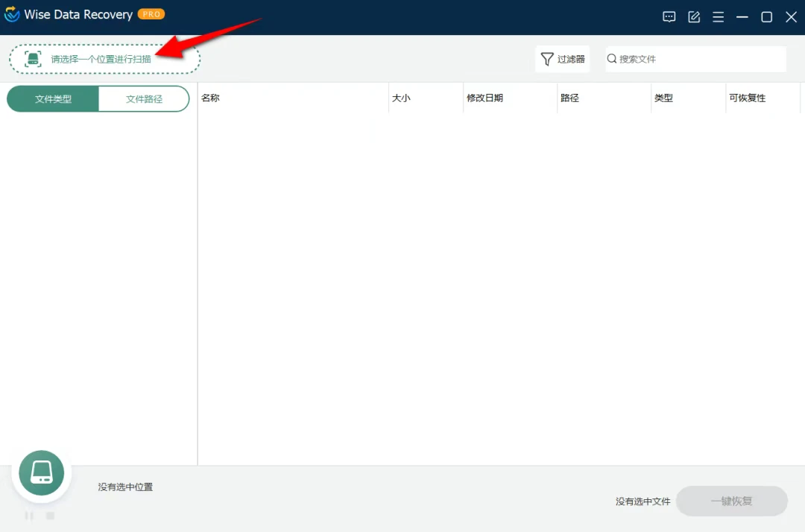Image resolution: width=805 pixels, height=532 pixels.
Task: Sort results by the 可恢复性 column
Action: (748, 98)
